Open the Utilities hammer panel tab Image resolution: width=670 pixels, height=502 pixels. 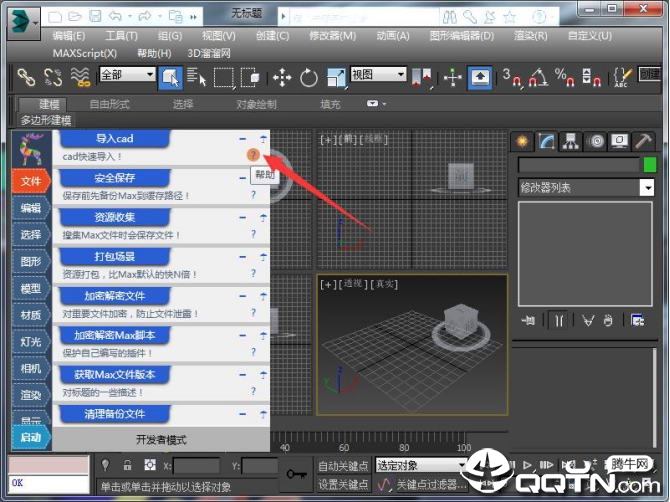point(645,141)
